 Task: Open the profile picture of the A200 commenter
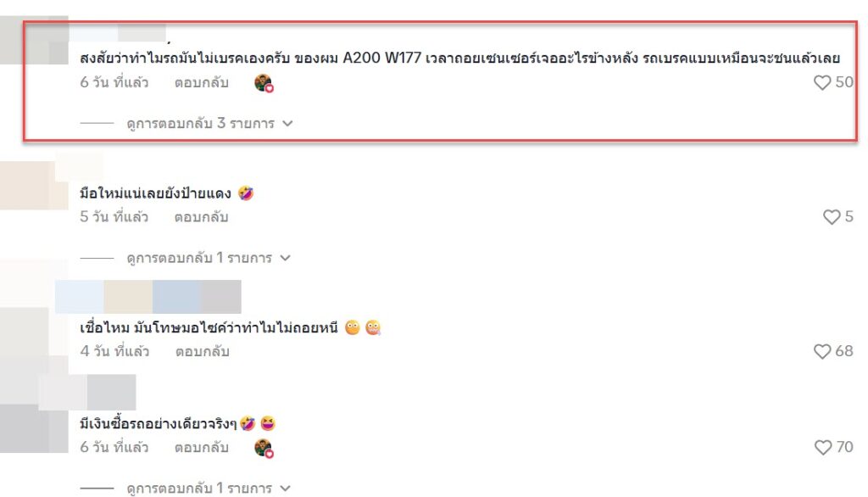34,40
